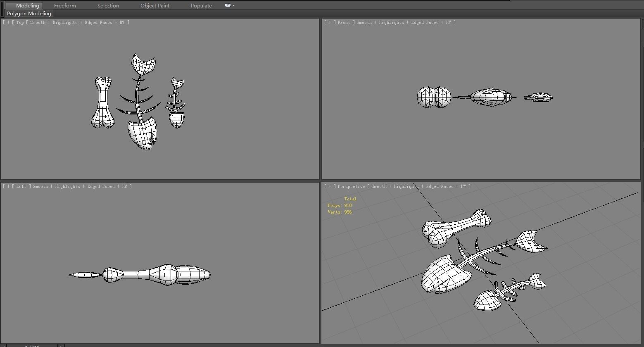Click the Perspective view name label
The height and width of the screenshot is (347, 644).
[x=351, y=186]
